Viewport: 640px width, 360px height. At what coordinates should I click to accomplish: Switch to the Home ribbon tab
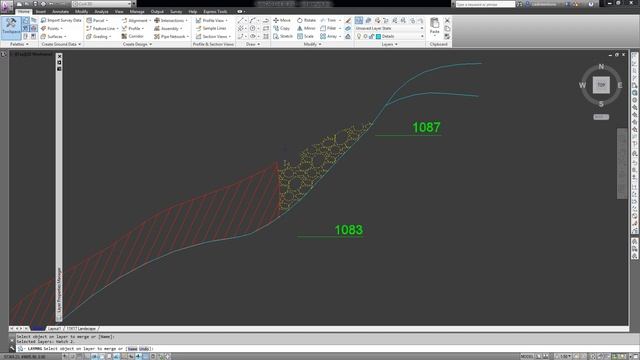[x=24, y=11]
